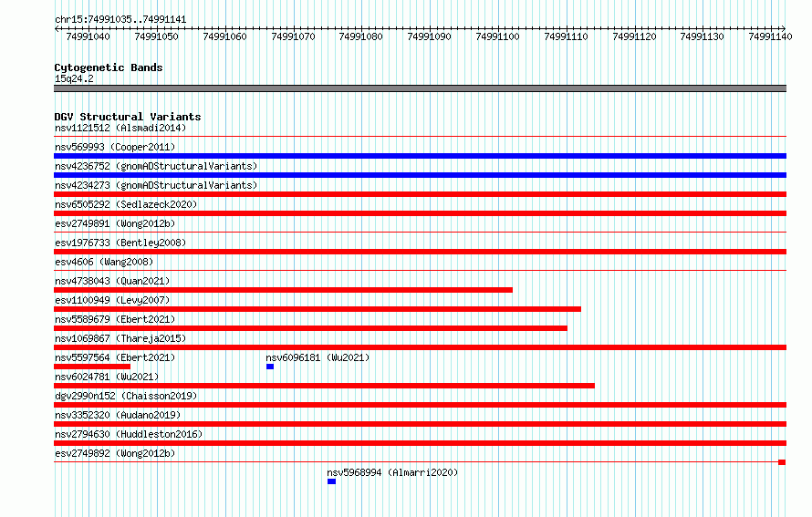812x517 pixels.
Task: Click the short red nsv5597564 bar
Action: [x=92, y=367]
